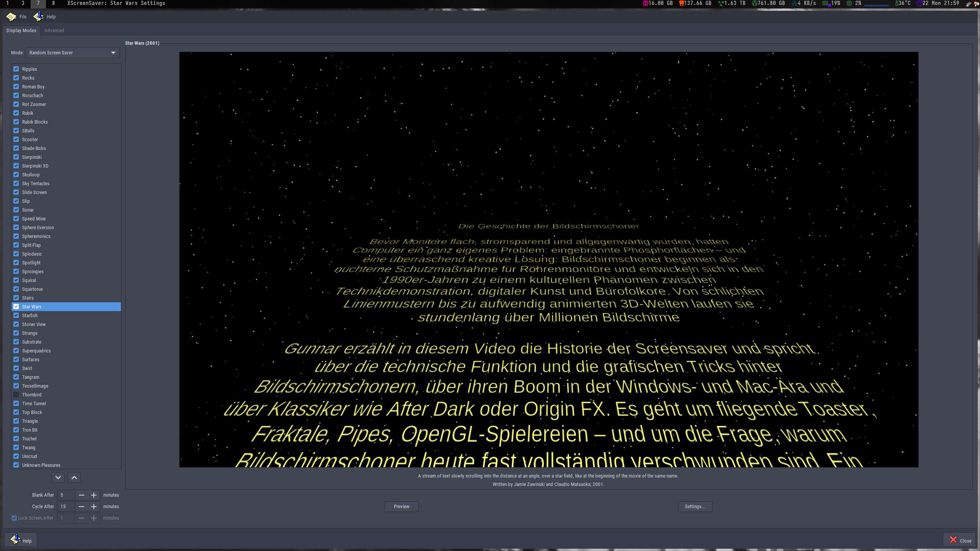The height and width of the screenshot is (551, 980).
Task: Select Starfish in the screensaver list
Action: coord(30,316)
